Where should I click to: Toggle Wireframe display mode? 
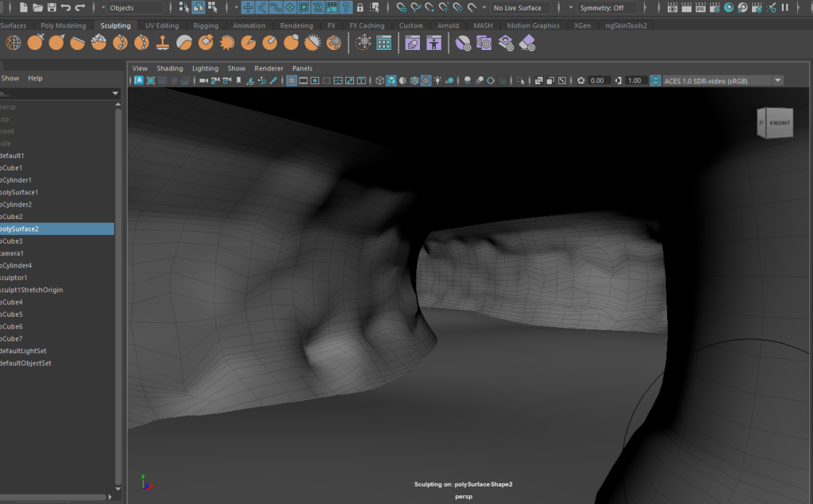coord(380,80)
